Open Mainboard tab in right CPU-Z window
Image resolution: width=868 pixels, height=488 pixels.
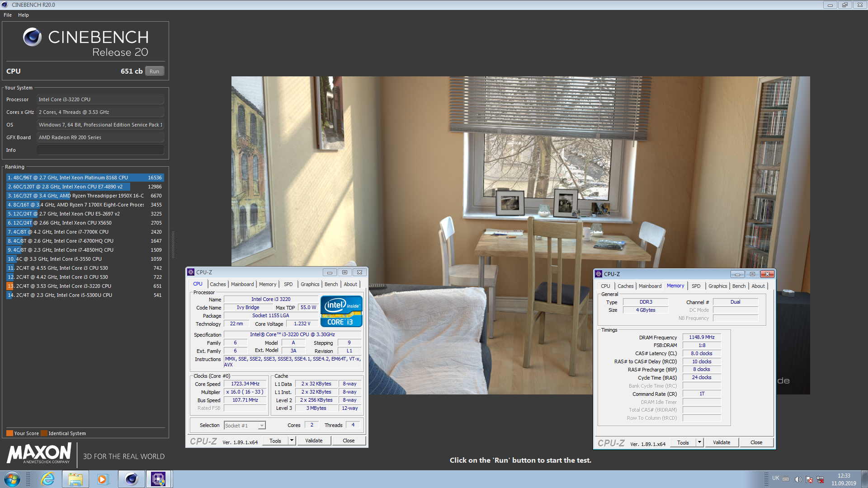[x=650, y=286]
